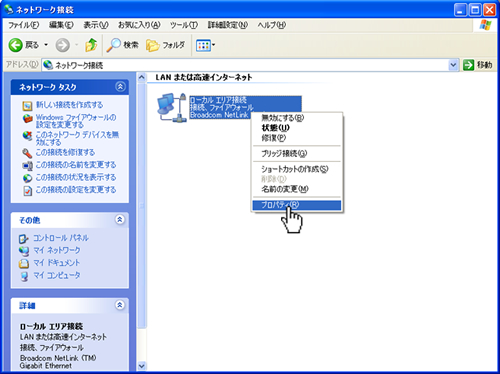Click the address bar network icon

[x=48, y=65]
